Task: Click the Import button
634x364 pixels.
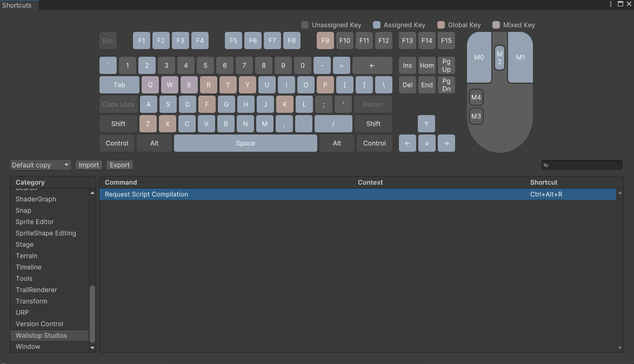Action: [89, 165]
